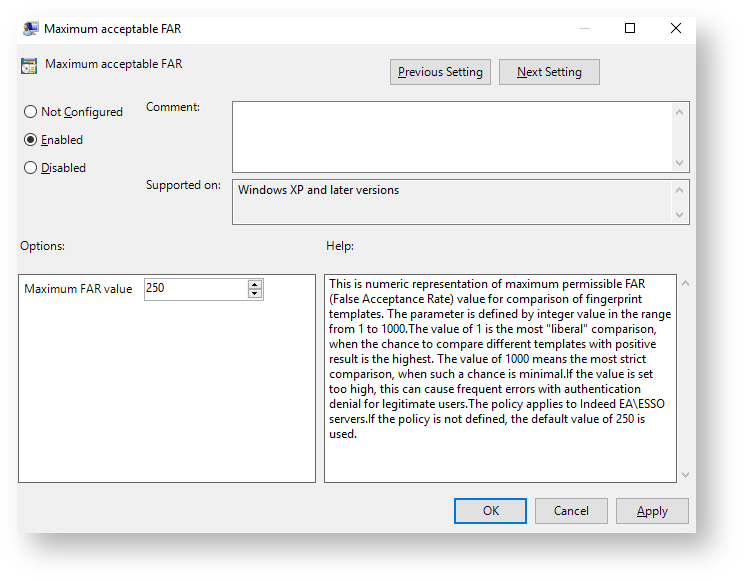Click the title bar policy icon
744x581 pixels.
tap(31, 29)
